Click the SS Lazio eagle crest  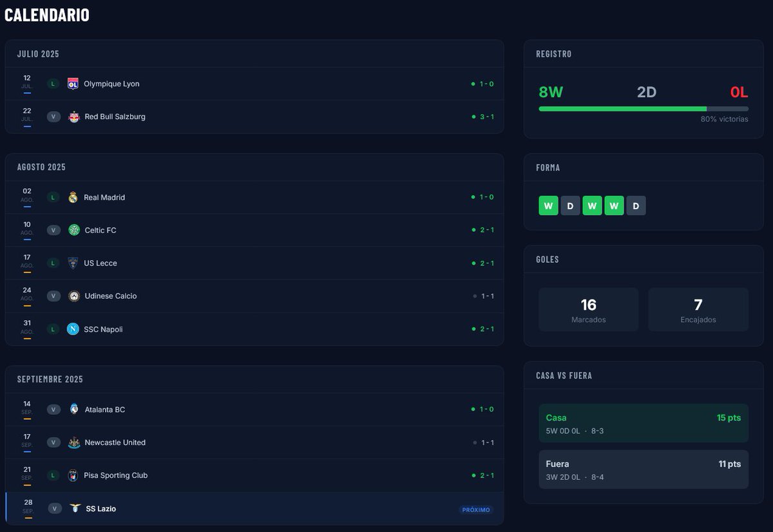pyautogui.click(x=75, y=509)
